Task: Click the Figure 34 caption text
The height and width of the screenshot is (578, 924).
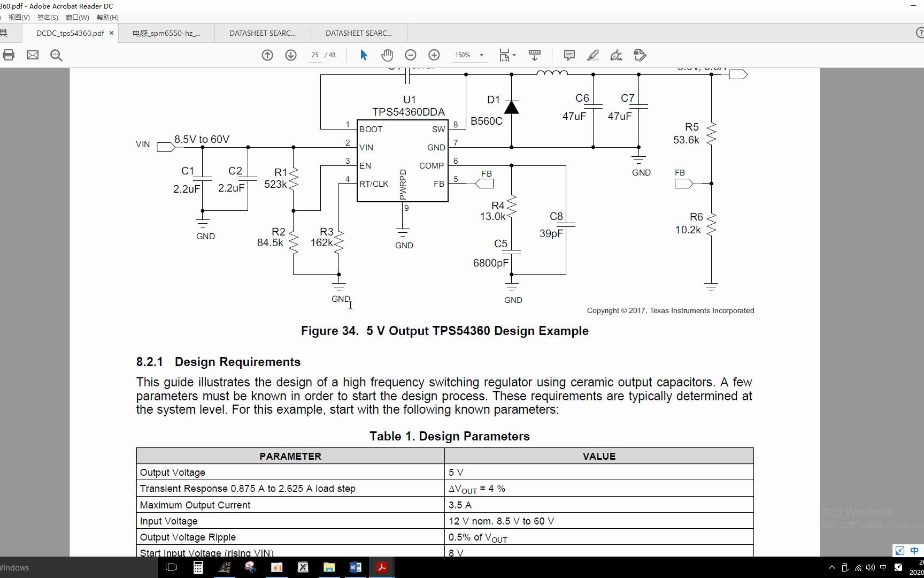Action: pyautogui.click(x=445, y=331)
